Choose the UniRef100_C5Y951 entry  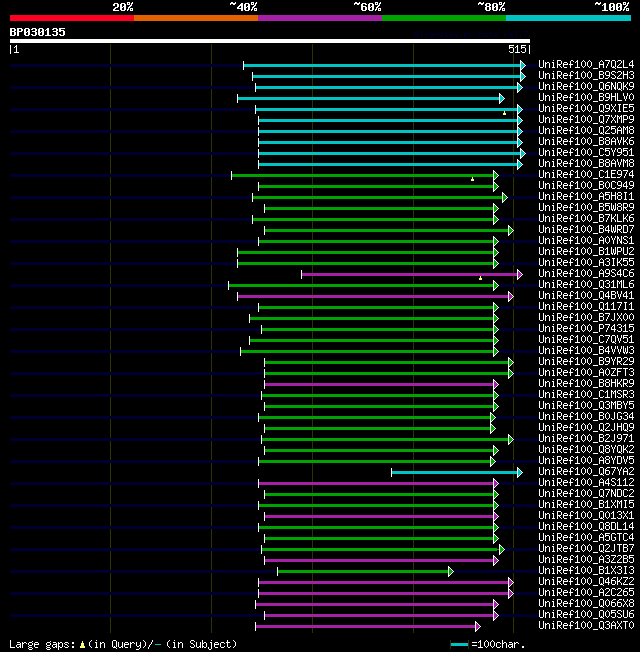coord(586,153)
